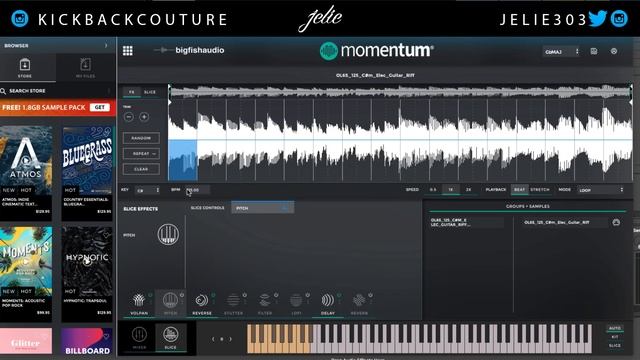Screen dimensions: 640x360
Task: Click the zoom out minus icon
Action: 129,117
